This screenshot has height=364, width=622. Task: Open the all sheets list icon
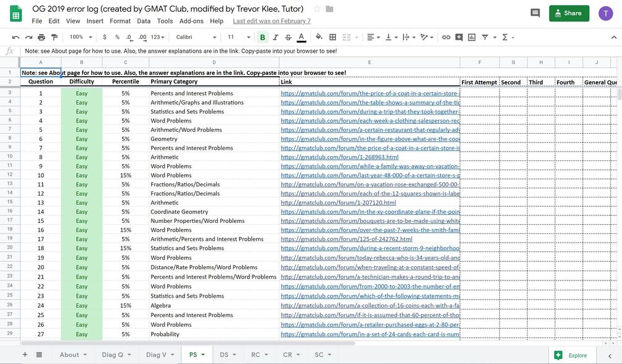point(39,355)
